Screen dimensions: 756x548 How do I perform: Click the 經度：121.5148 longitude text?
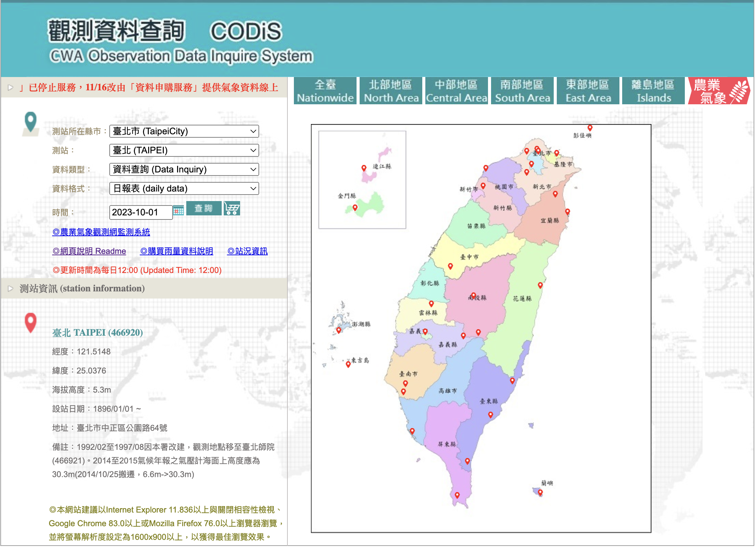(81, 352)
